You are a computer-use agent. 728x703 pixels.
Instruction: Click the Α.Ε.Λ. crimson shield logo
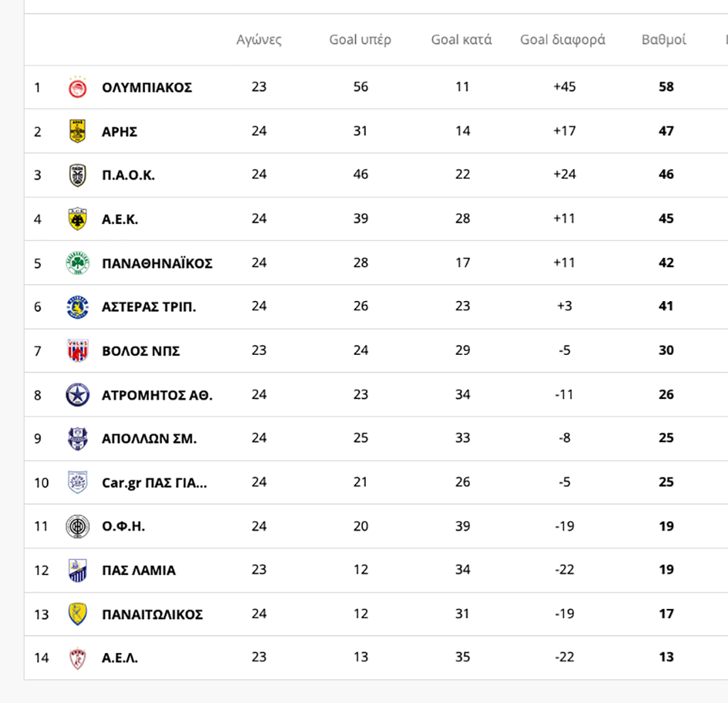click(78, 658)
